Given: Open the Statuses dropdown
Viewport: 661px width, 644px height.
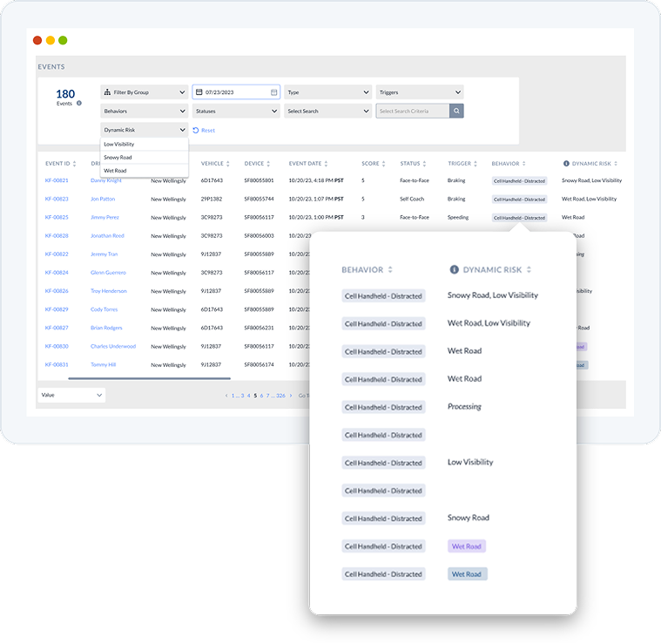Looking at the screenshot, I should (x=236, y=111).
